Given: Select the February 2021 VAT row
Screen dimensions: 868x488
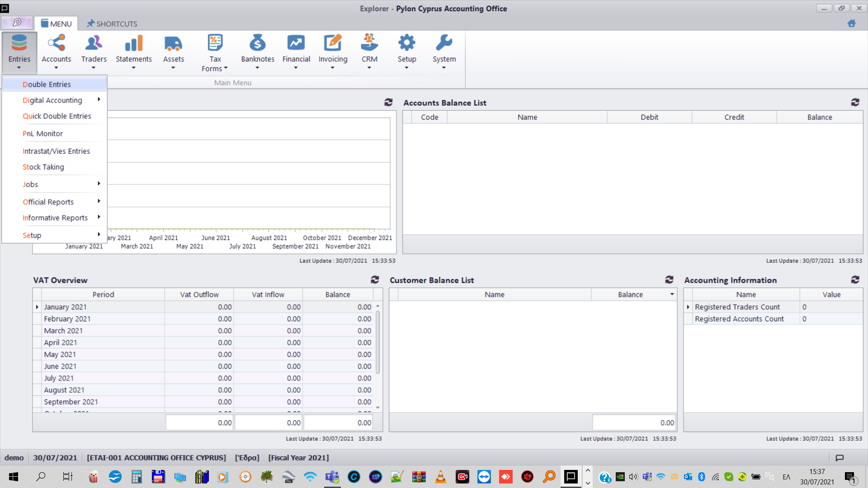Looking at the screenshot, I should (x=67, y=319).
